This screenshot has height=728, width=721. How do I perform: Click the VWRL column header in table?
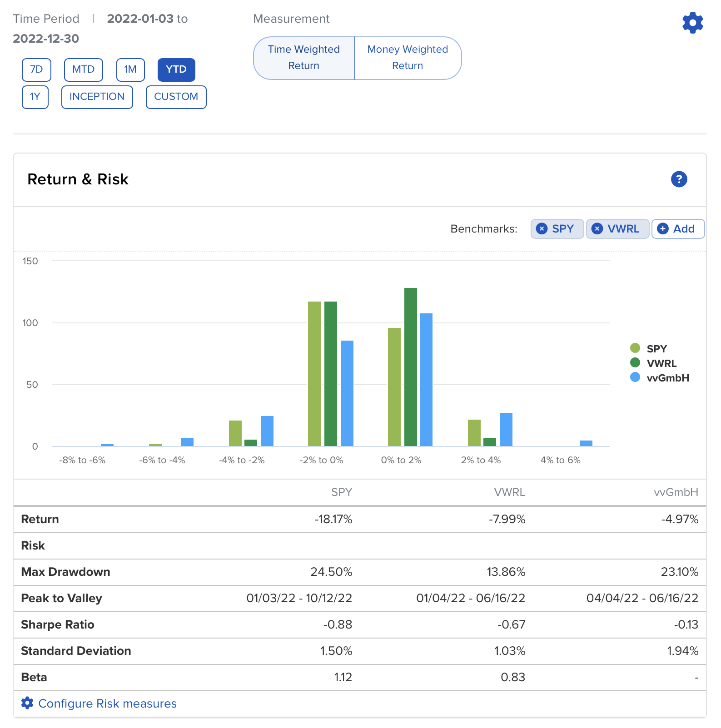pos(510,492)
